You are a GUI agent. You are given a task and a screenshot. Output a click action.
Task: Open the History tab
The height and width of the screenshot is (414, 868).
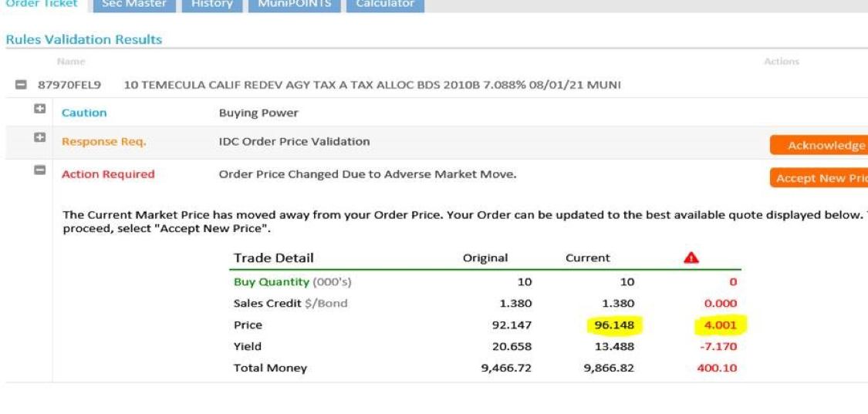pos(211,4)
